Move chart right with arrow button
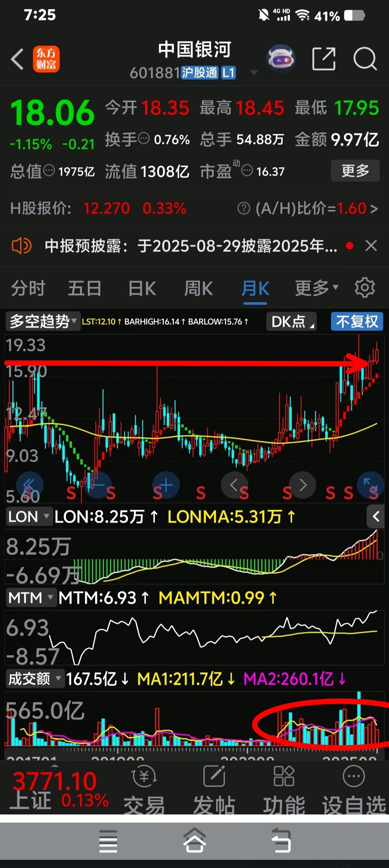 (303, 485)
